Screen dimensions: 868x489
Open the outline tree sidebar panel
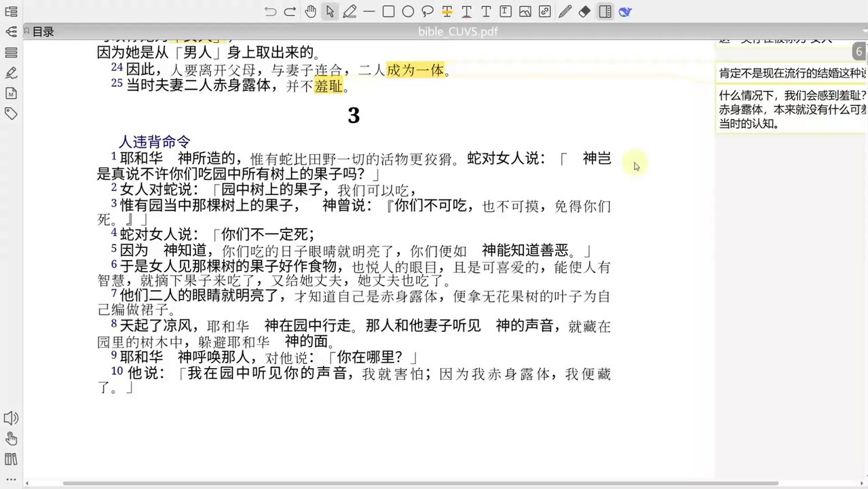click(x=11, y=12)
